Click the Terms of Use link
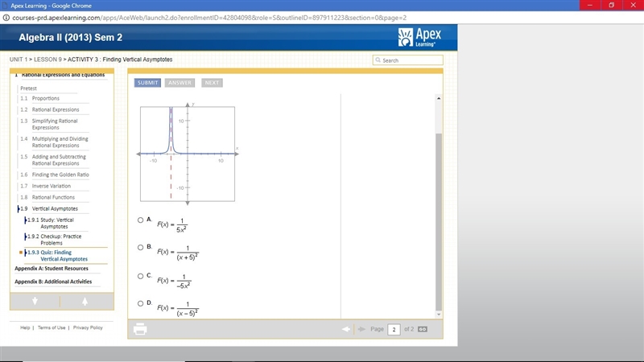The image size is (644, 362). (x=52, y=327)
